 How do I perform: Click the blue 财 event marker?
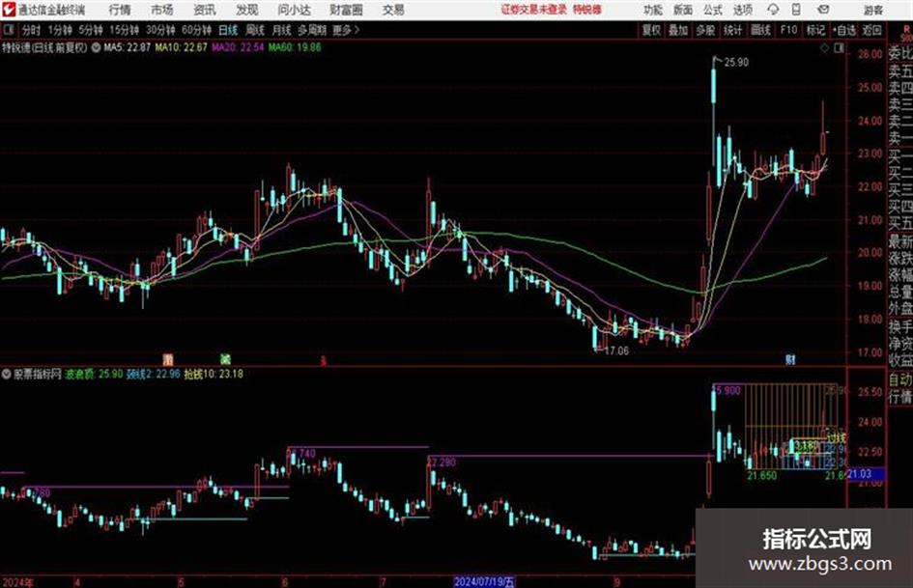790,360
